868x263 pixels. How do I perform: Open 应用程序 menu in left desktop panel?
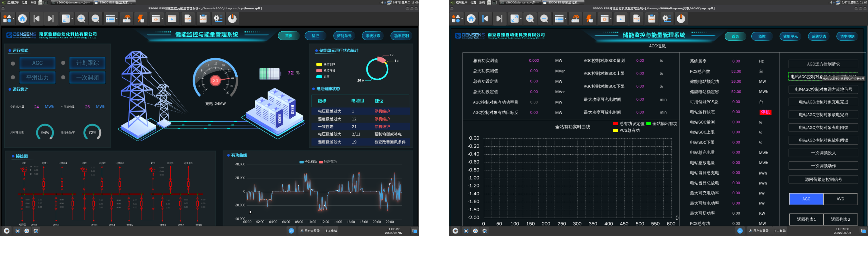point(13,2)
